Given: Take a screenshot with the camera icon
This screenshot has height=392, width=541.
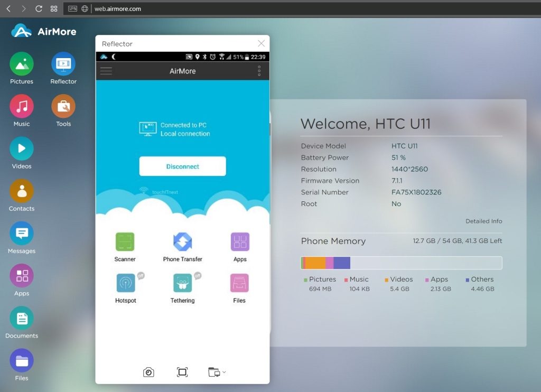Looking at the screenshot, I should click(x=148, y=372).
